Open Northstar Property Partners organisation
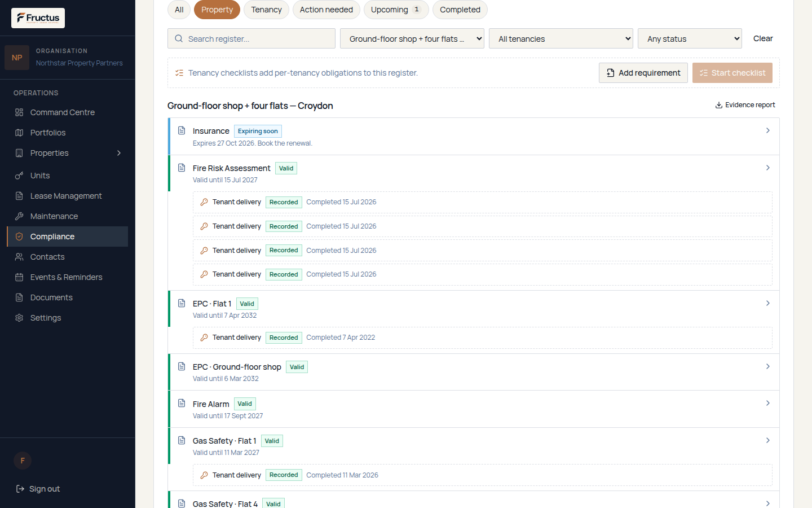The width and height of the screenshot is (812, 508). pos(80,63)
